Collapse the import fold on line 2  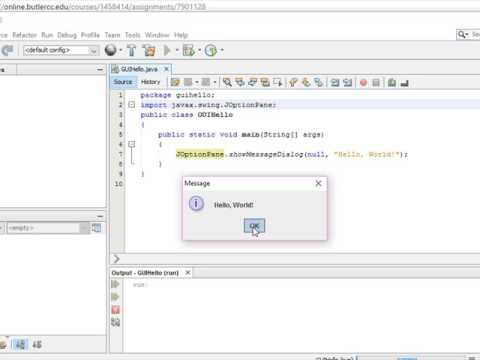coord(132,105)
